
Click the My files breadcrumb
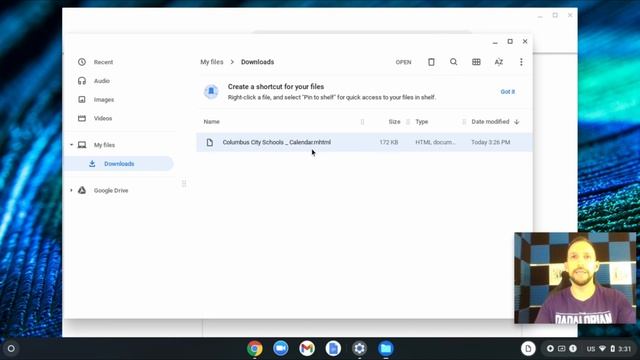click(211, 62)
